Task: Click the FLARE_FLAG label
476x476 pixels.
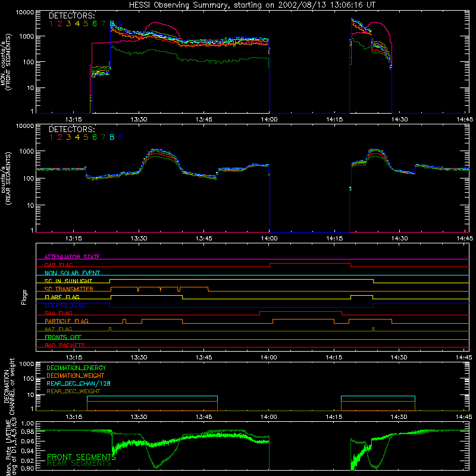Action: (x=62, y=297)
